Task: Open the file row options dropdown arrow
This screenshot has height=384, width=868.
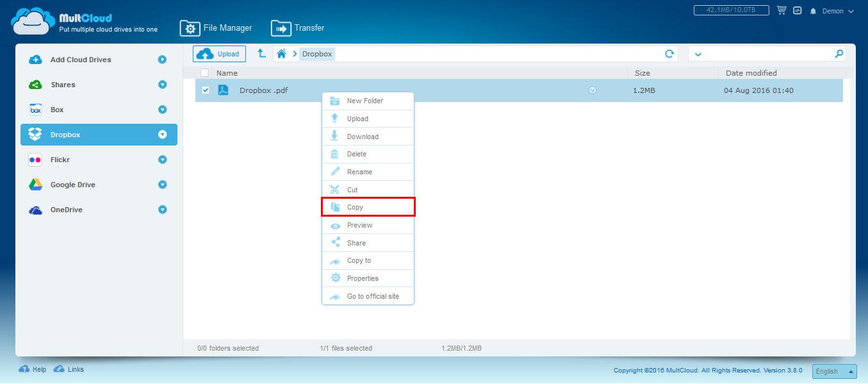Action: pyautogui.click(x=593, y=90)
